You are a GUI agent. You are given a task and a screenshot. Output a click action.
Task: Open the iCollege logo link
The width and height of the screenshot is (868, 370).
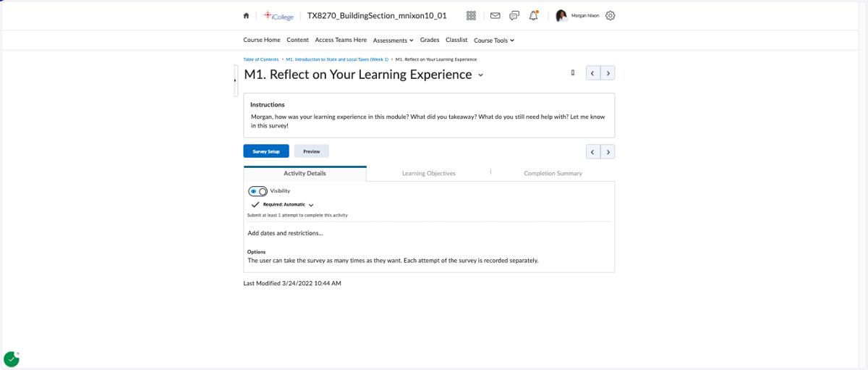(278, 15)
